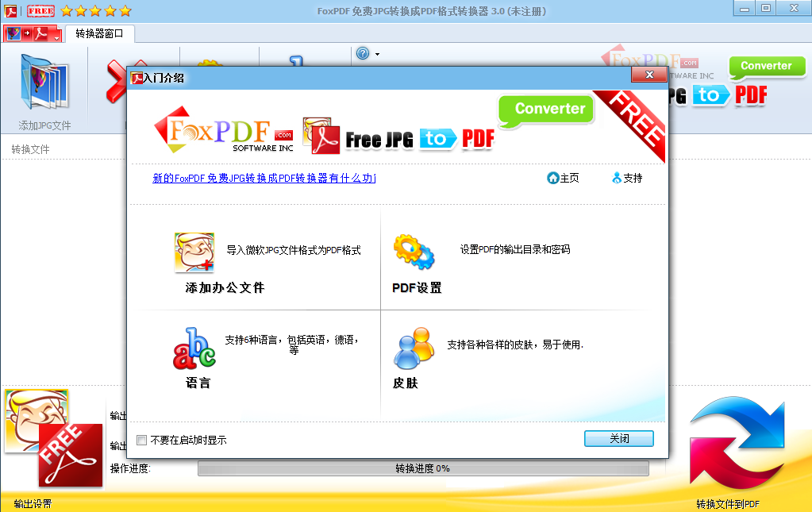Select the 皮肤 heading
812x512 pixels.
pos(406,383)
